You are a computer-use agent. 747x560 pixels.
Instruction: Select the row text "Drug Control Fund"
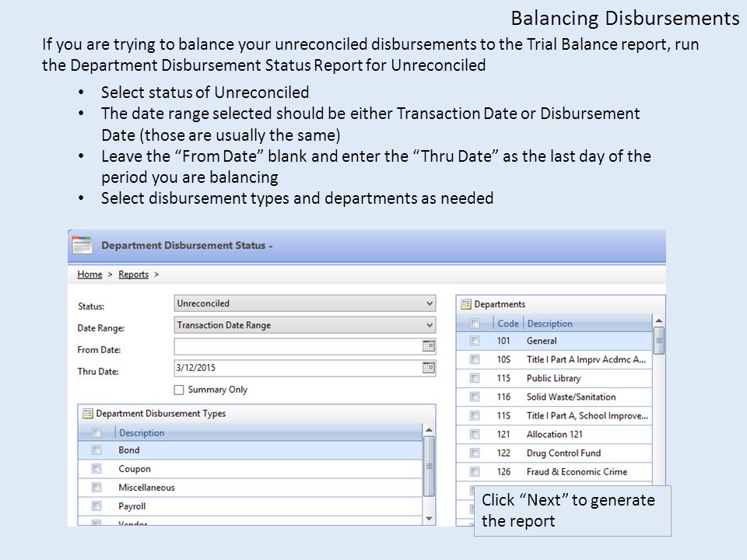click(563, 453)
